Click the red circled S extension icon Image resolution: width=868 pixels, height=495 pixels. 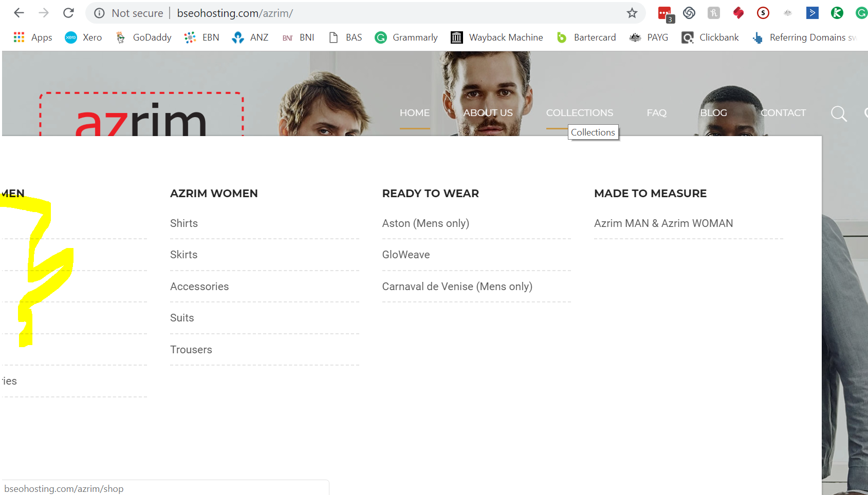pyautogui.click(x=763, y=13)
